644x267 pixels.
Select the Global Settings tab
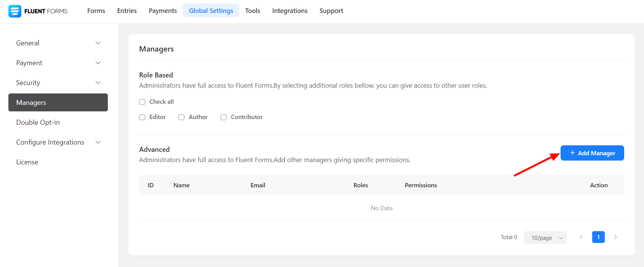pyautogui.click(x=211, y=11)
